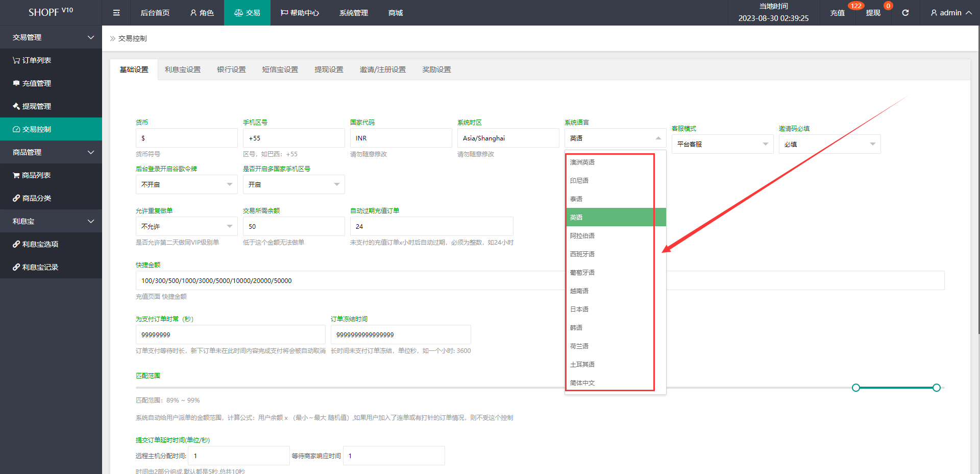Collapse the 交易管理 sidebar section

coord(51,37)
